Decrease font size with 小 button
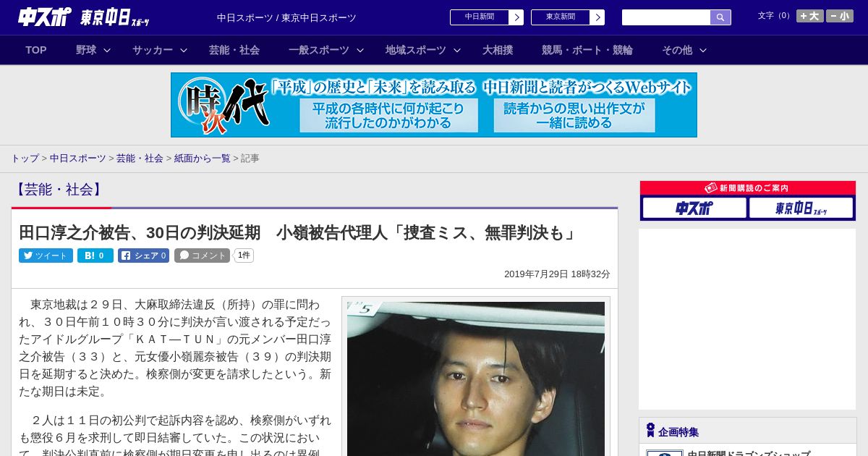Viewport: 868px width, 456px height. (x=840, y=16)
